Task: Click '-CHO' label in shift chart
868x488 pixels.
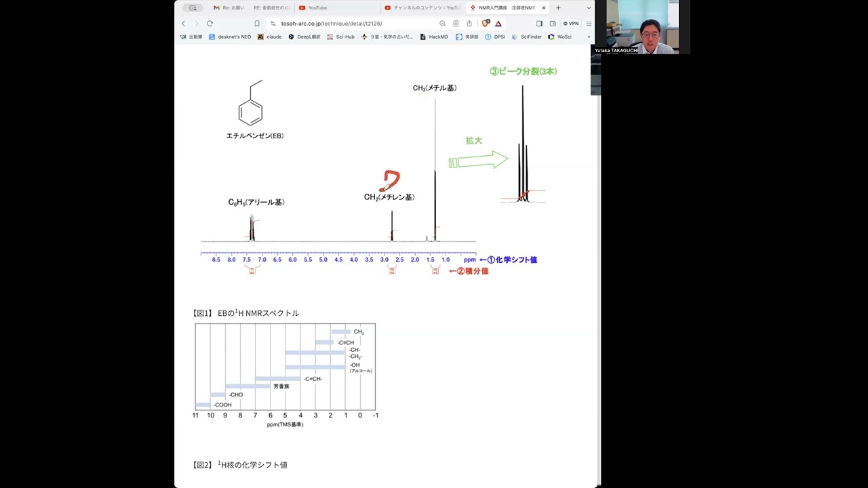Action: pyautogui.click(x=235, y=395)
